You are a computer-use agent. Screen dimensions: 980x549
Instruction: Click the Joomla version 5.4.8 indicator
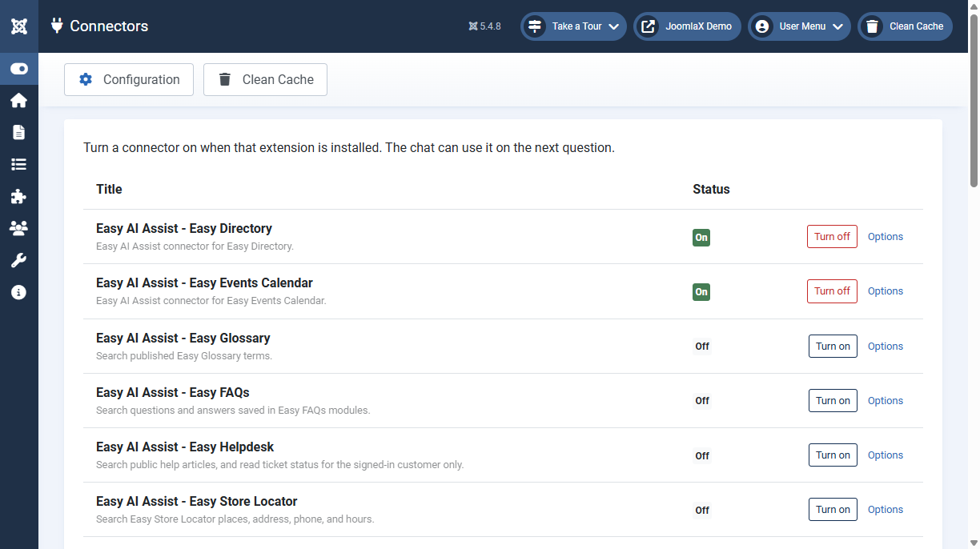(x=485, y=26)
